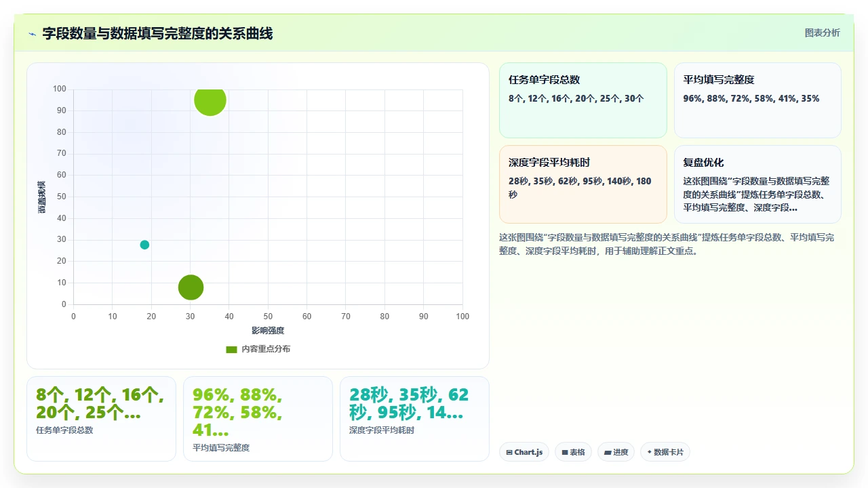Click the values 8个, 12个, 16个, 20个, 25个, 30个
Viewport: 868px width, 488px height.
coord(576,98)
